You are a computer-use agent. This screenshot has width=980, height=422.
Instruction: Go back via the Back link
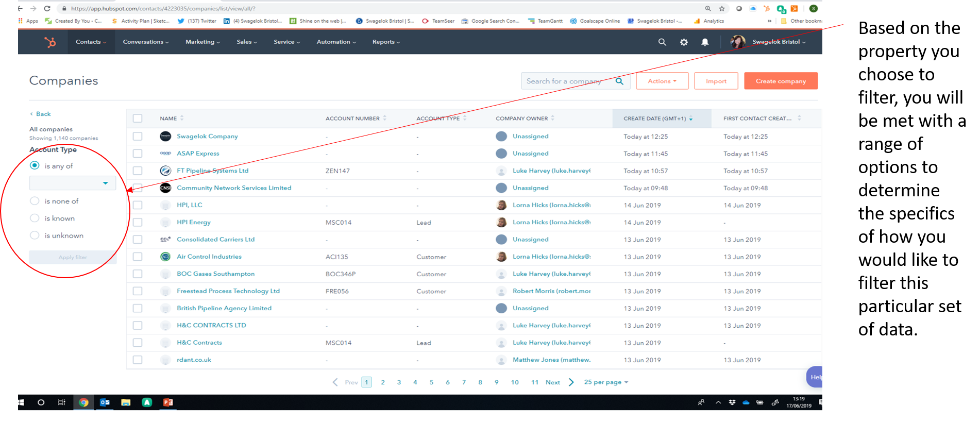[40, 114]
